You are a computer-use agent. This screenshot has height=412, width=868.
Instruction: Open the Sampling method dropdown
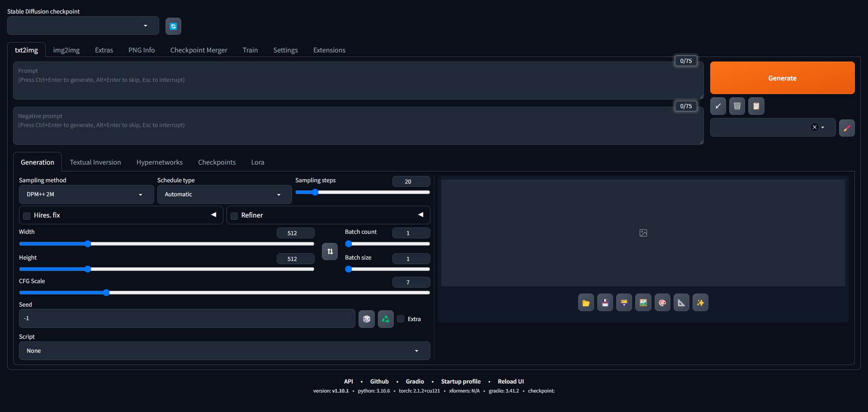(x=84, y=194)
